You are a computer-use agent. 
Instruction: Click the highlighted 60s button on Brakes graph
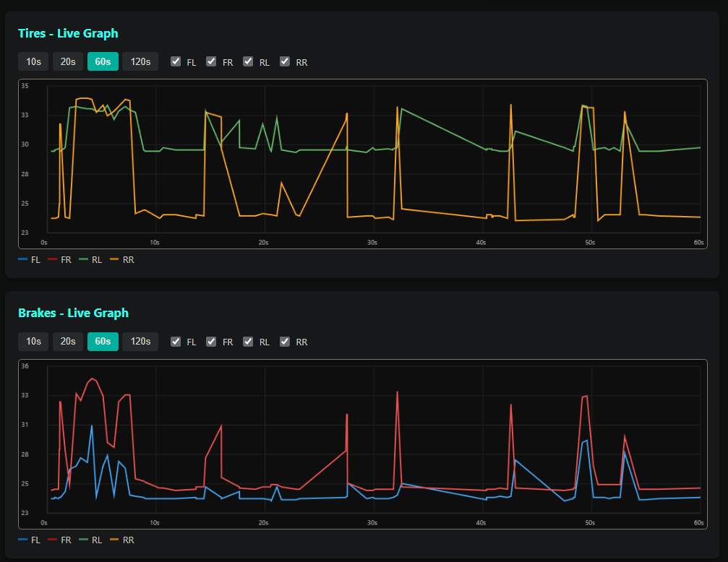(x=103, y=341)
